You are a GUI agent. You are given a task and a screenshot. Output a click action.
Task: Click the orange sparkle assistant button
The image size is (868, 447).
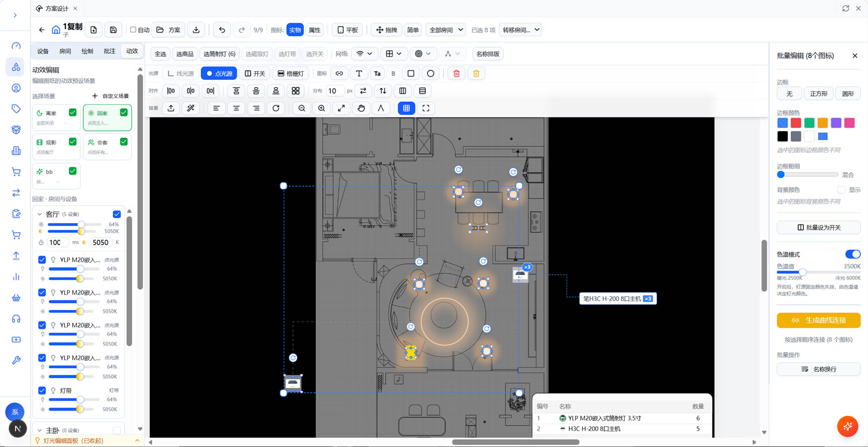848,426
